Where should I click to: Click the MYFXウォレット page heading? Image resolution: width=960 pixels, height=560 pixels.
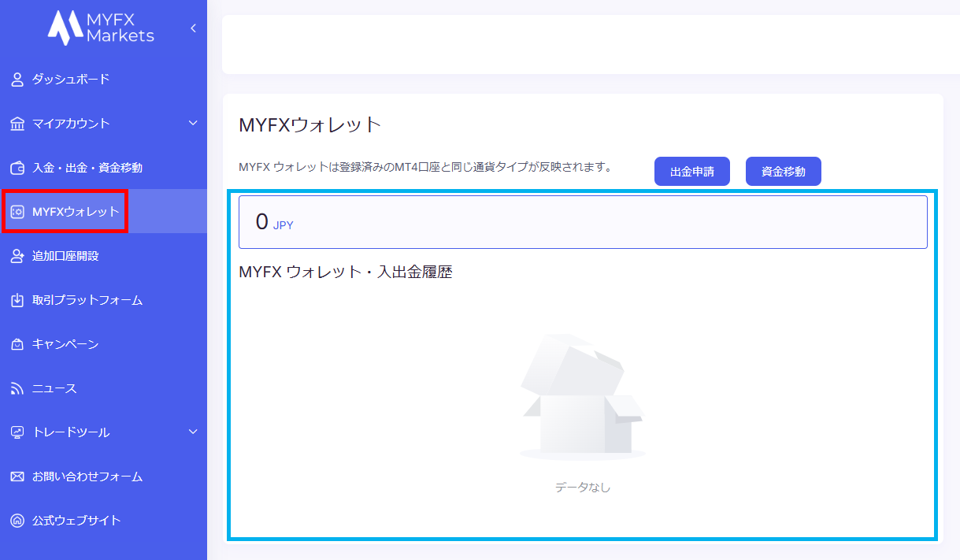[310, 125]
